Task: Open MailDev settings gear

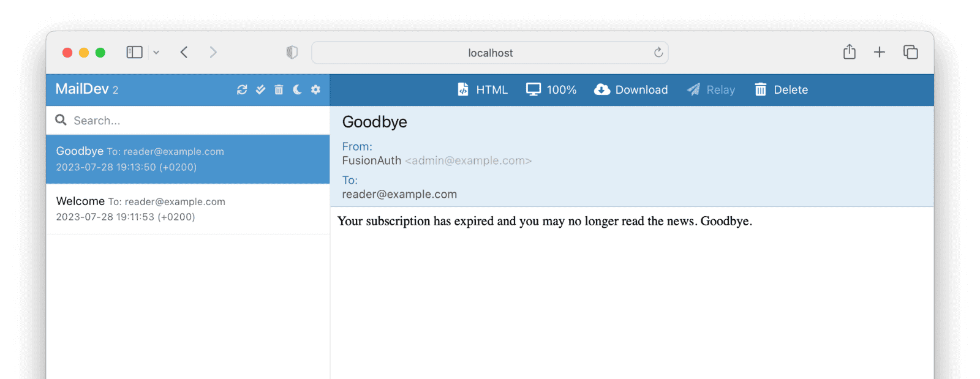Action: pos(315,90)
